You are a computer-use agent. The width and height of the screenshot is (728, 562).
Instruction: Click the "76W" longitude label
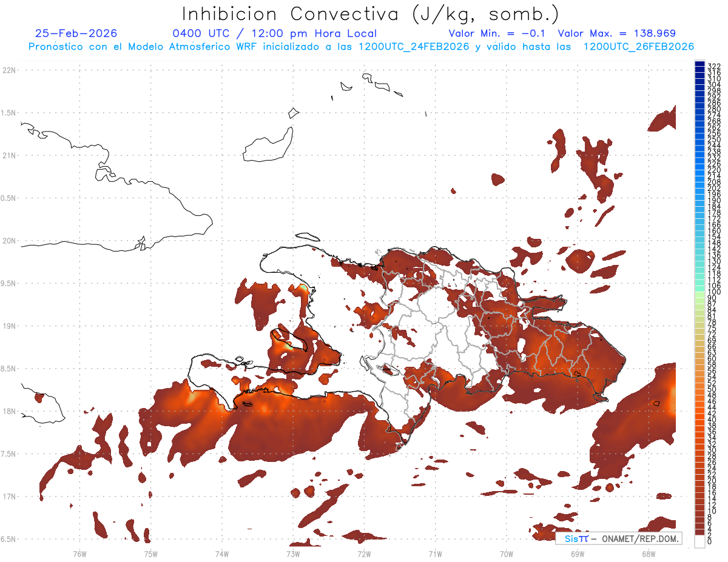pyautogui.click(x=79, y=554)
